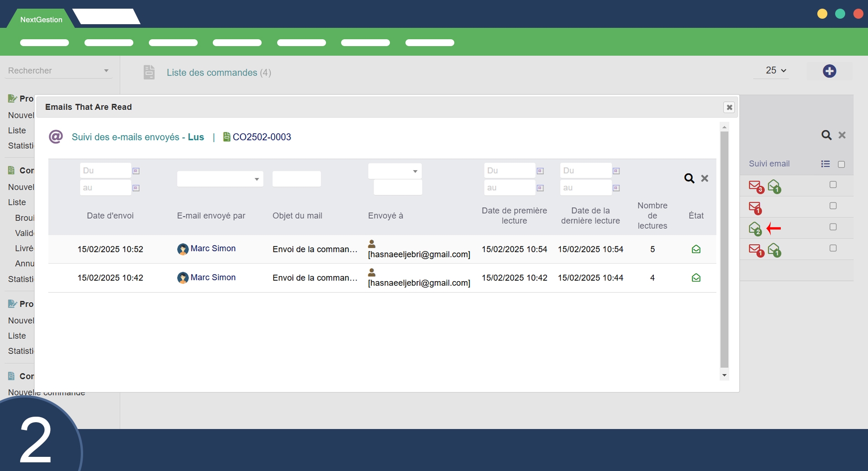Check the last order row checkbox
This screenshot has height=471, width=868.
click(833, 248)
